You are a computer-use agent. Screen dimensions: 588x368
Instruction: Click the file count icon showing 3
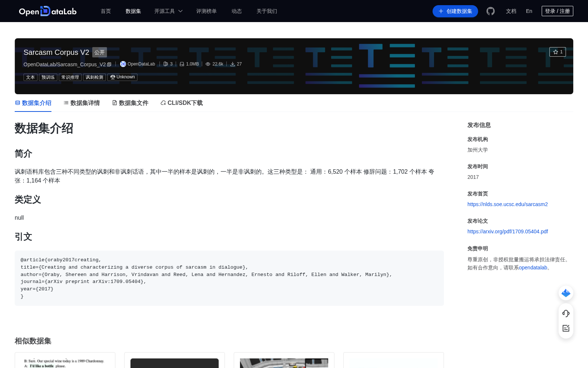coord(166,64)
